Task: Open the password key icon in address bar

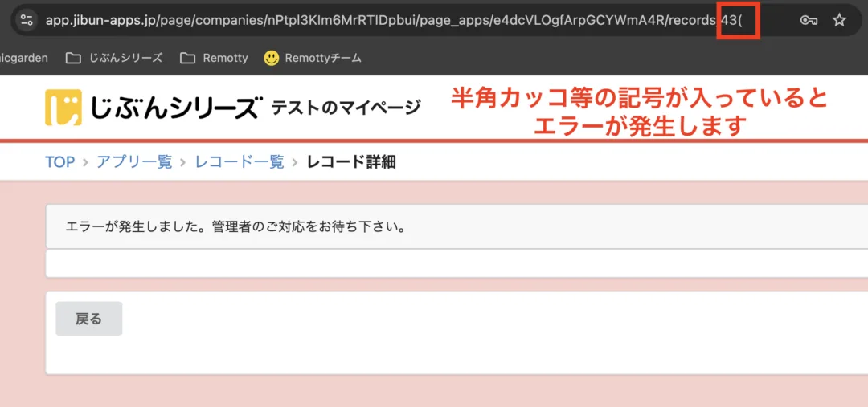Action: 809,20
